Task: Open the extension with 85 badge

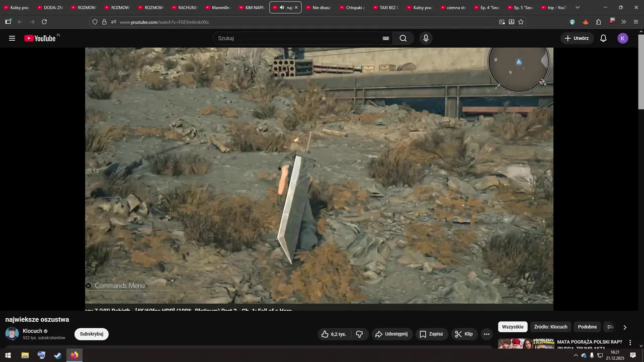Action: (x=611, y=21)
